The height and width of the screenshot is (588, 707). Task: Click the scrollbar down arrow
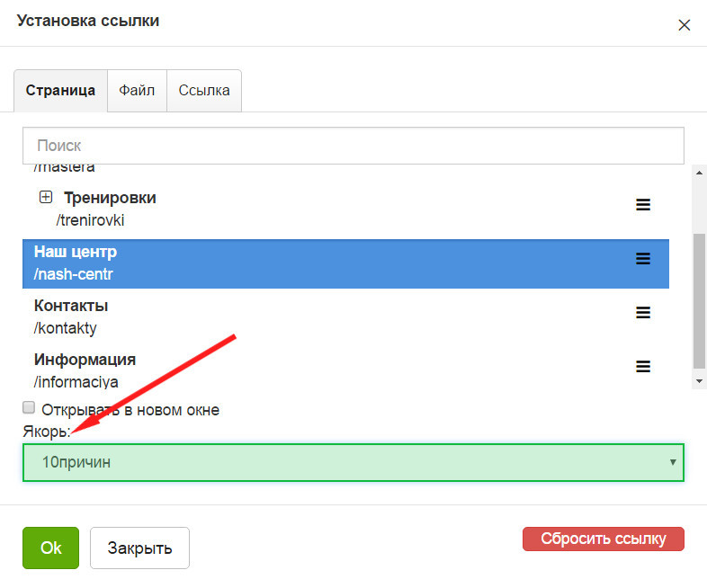click(x=699, y=381)
